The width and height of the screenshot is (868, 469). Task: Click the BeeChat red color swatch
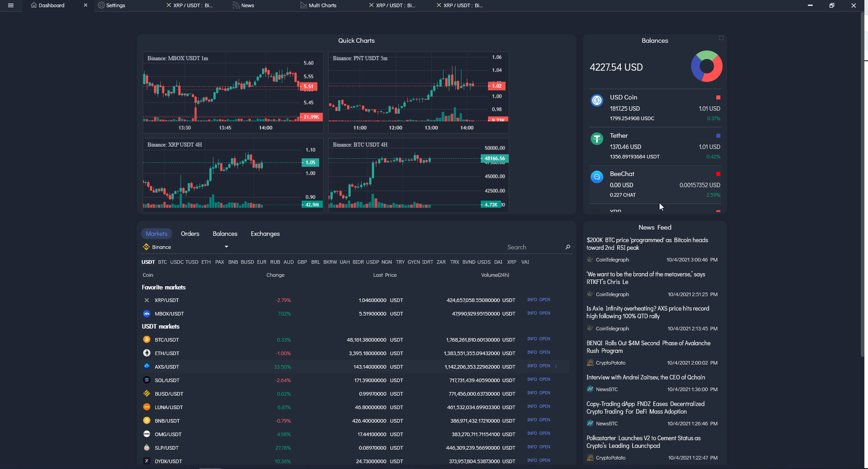click(x=718, y=174)
